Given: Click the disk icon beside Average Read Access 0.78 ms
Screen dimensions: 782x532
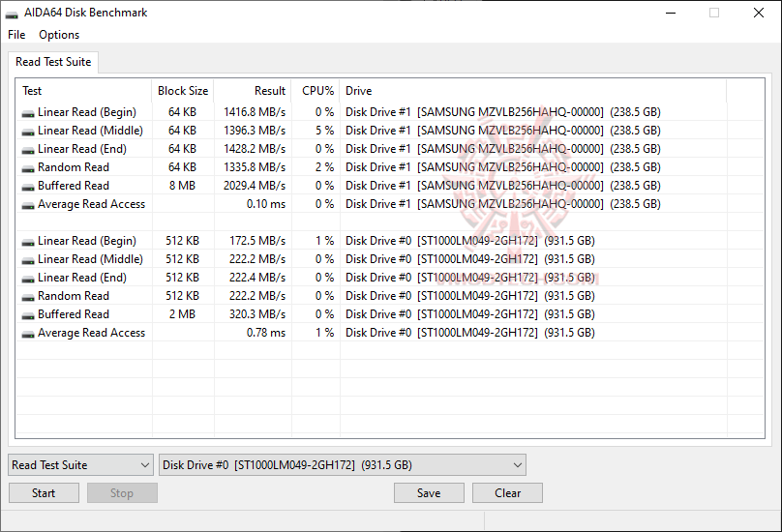Looking at the screenshot, I should [x=28, y=335].
